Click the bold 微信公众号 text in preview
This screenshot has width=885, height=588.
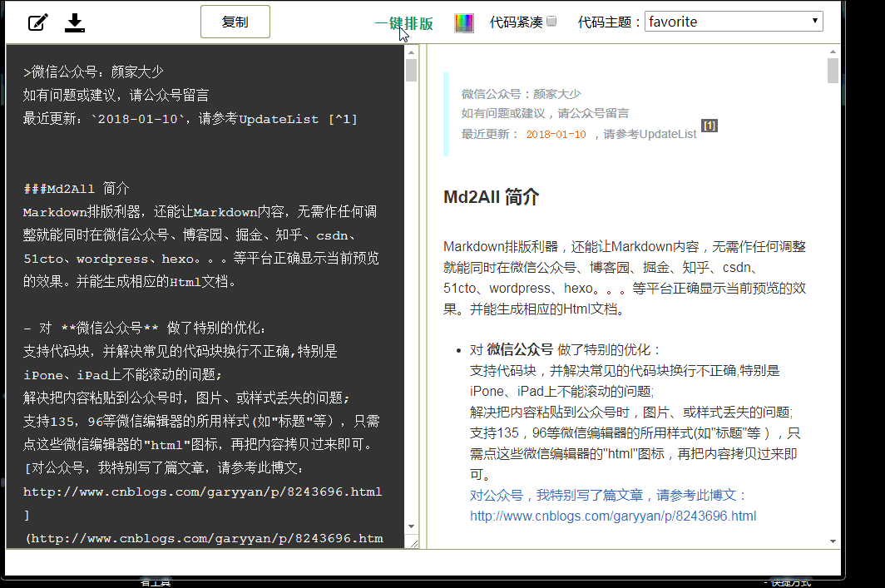pos(520,350)
